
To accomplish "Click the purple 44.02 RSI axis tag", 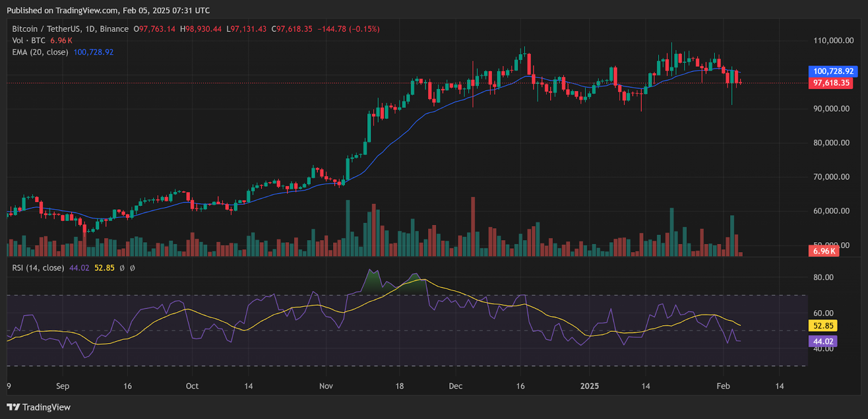I will (x=823, y=341).
